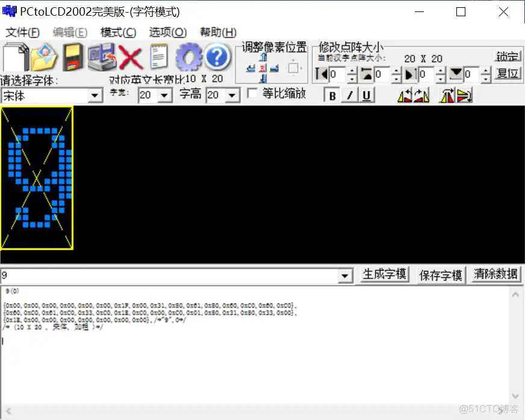This screenshot has height=420, width=525.
Task: Open the character history dropdown arrow
Action: click(345, 275)
